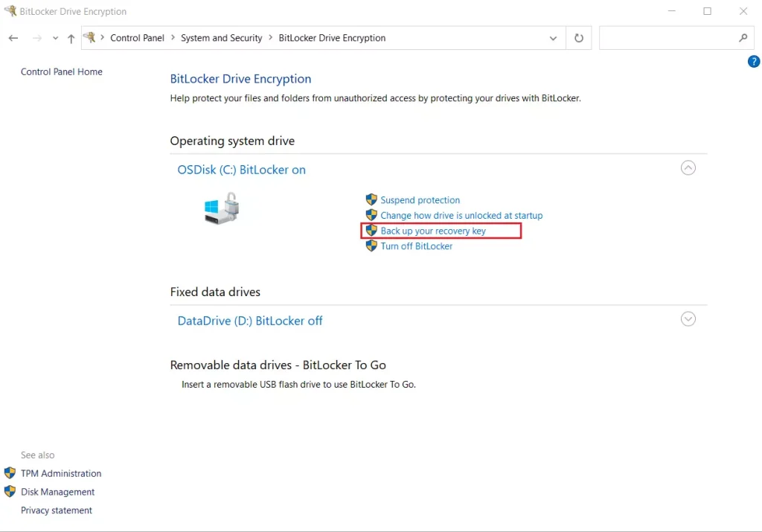Viewport: 762px width, 532px height.
Task: Open recent locations dropdown next to forward arrow
Action: pos(55,39)
